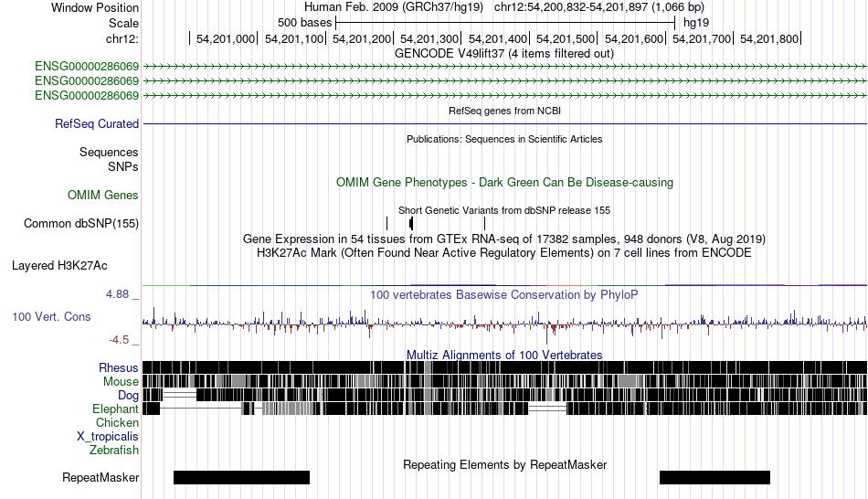Image resolution: width=868 pixels, height=499 pixels.
Task: Click the Layered H3K27Ac track label
Action: [59, 265]
